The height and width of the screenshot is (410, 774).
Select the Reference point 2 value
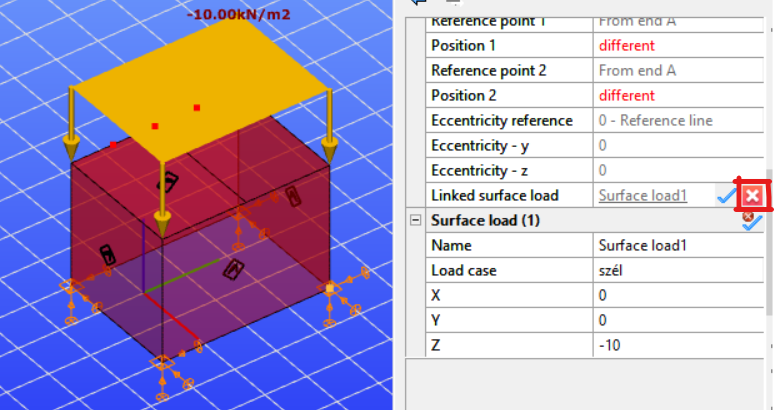678,71
